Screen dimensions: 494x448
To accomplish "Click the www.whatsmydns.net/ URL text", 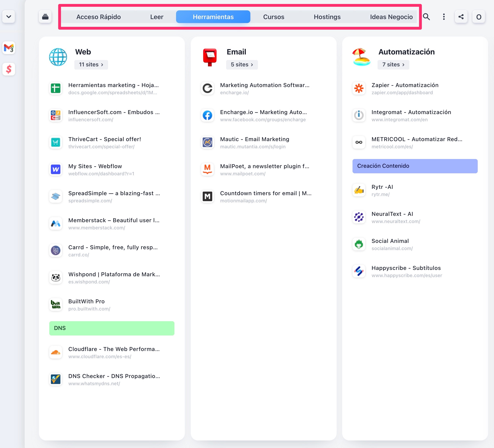I will click(94, 384).
